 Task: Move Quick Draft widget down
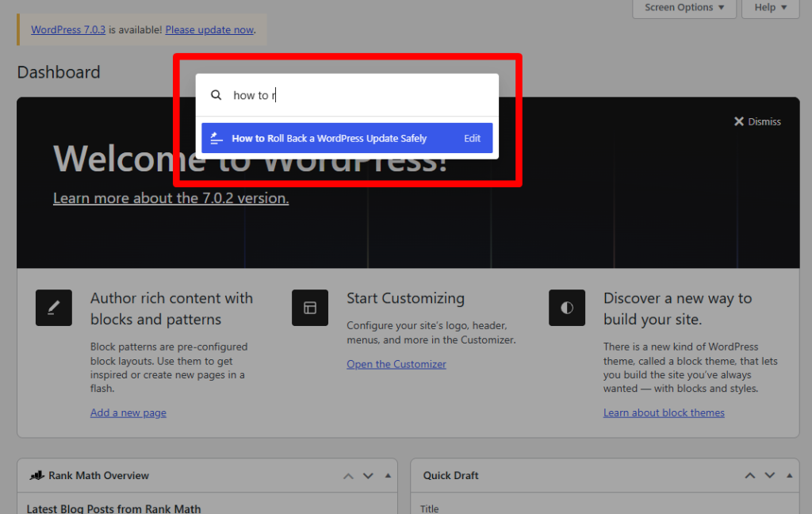coord(769,476)
